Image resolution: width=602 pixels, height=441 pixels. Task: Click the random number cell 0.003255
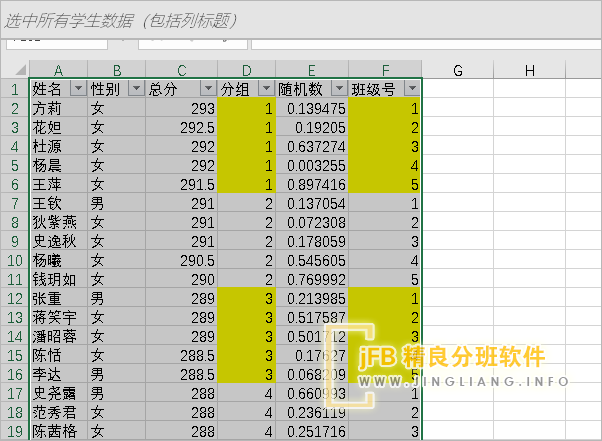(312, 165)
